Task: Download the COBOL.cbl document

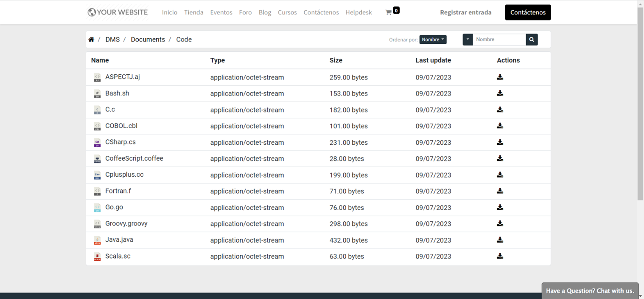Action: [x=500, y=126]
